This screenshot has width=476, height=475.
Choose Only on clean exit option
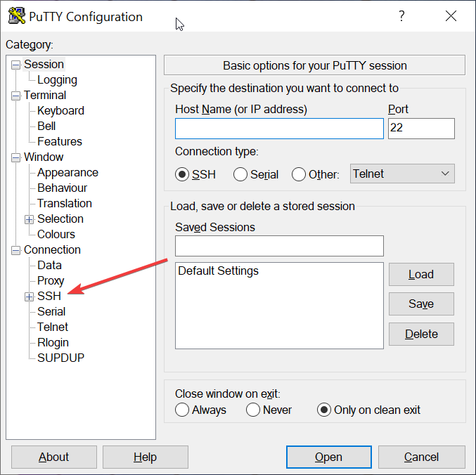pyautogui.click(x=324, y=410)
